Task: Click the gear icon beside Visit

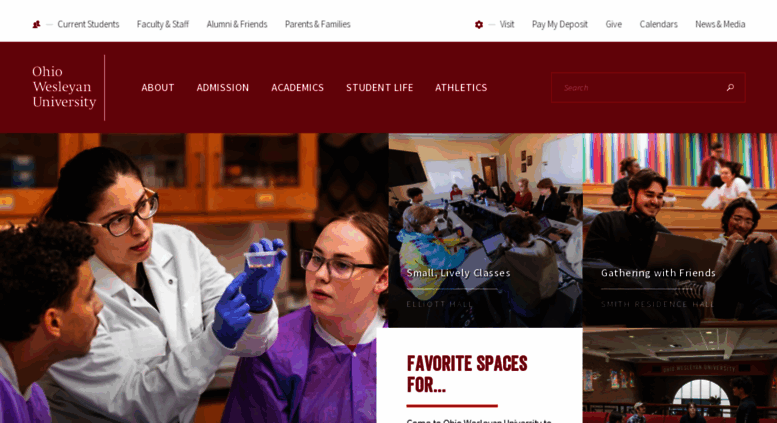Action: click(479, 24)
